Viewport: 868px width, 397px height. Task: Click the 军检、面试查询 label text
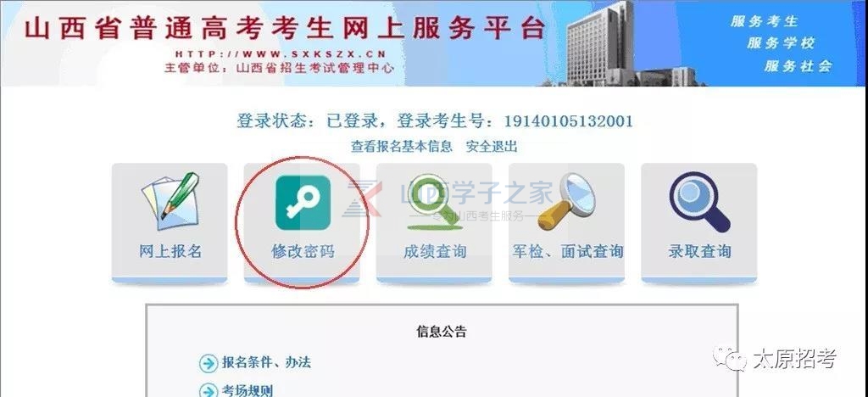pos(567,251)
